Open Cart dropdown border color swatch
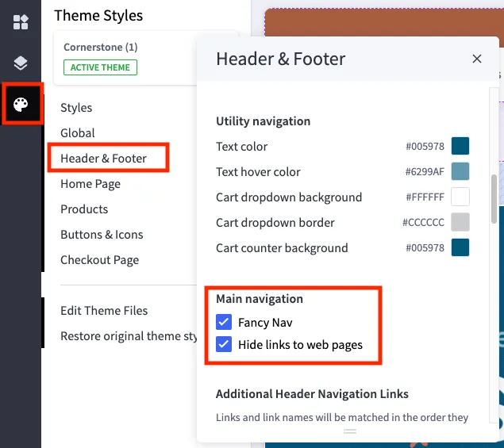 [x=460, y=222]
